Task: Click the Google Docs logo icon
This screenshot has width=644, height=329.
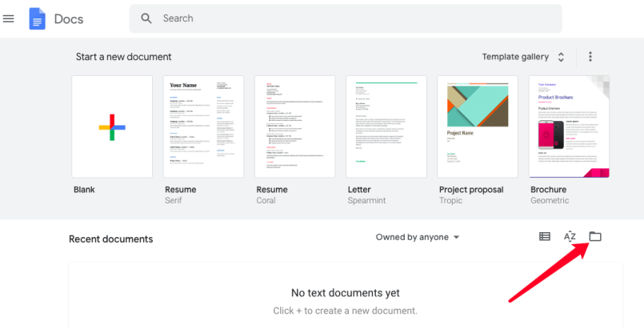Action: [x=37, y=18]
